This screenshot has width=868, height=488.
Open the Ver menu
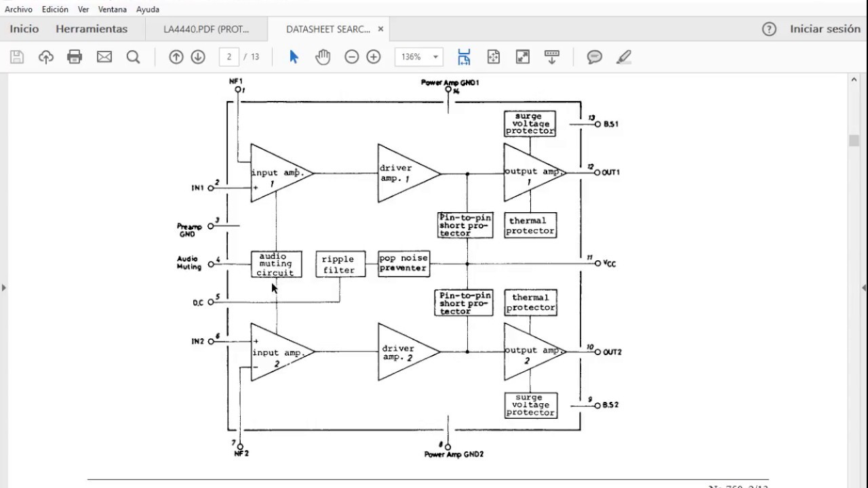[x=83, y=9]
